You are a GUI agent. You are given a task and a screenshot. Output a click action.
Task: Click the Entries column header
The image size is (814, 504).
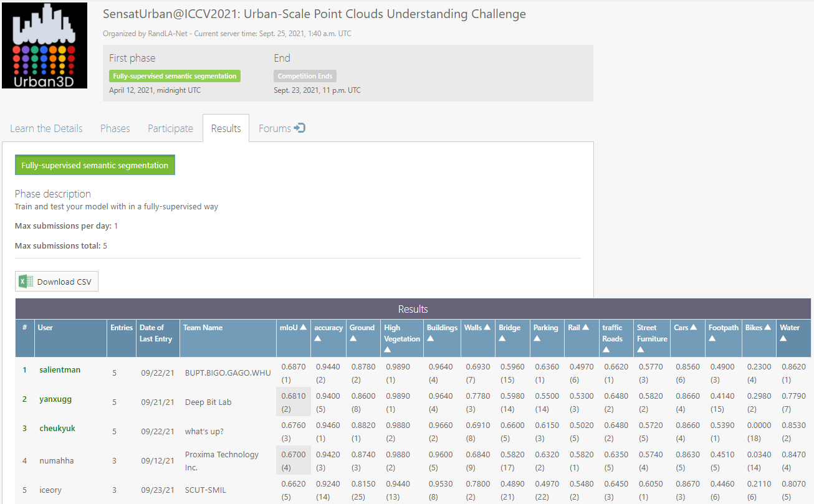click(x=122, y=338)
